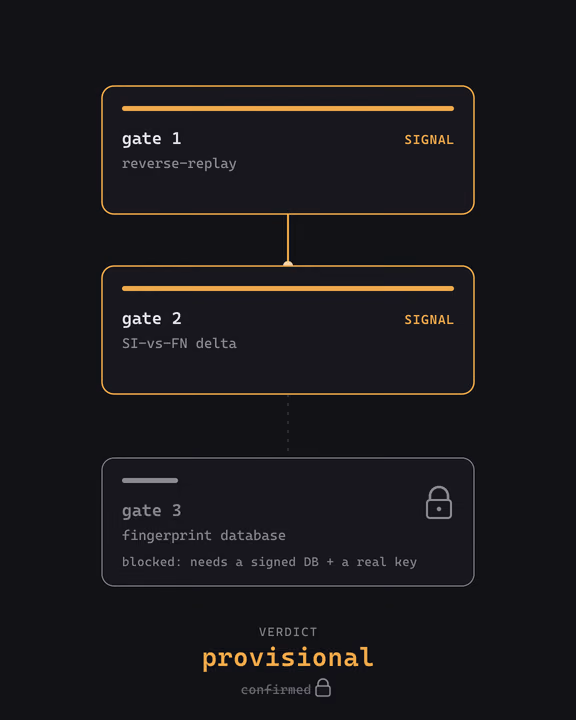
Task: Select the gate 1 title
Action: point(152,139)
